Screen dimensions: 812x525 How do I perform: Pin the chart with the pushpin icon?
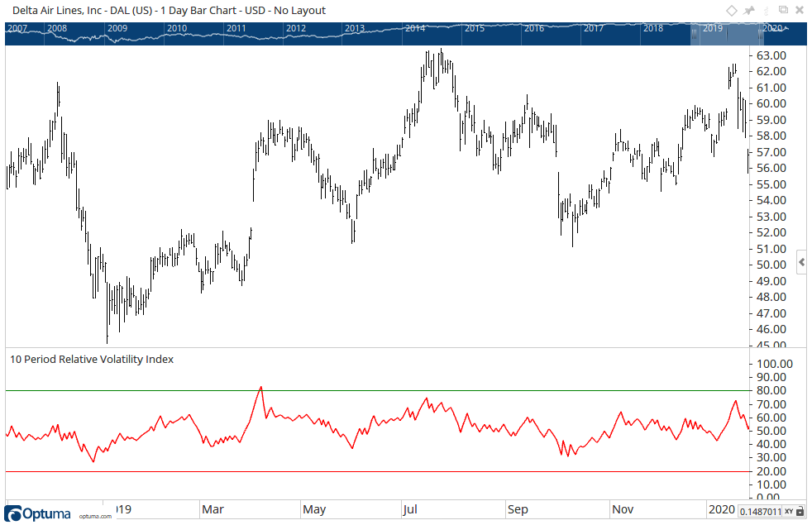pos(749,11)
